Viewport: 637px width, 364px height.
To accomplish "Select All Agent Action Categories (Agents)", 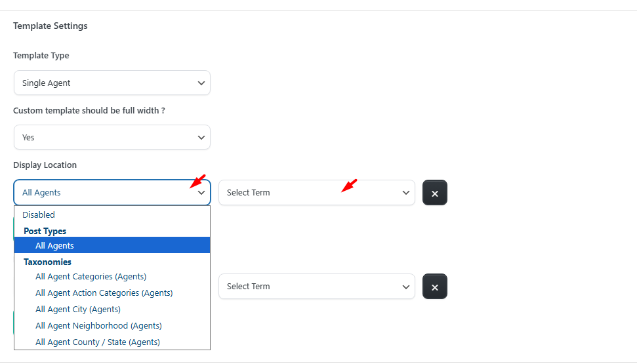I will point(104,293).
